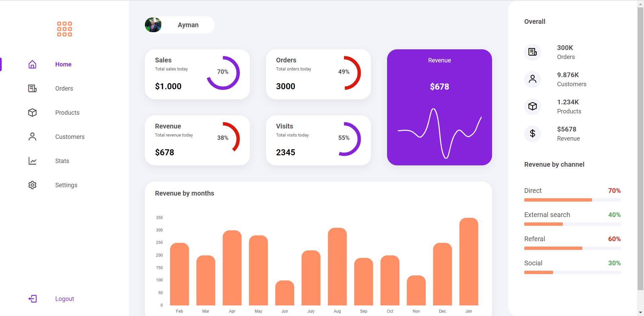This screenshot has height=316, width=644.
Task: Click the Total sales today label
Action: (x=171, y=69)
